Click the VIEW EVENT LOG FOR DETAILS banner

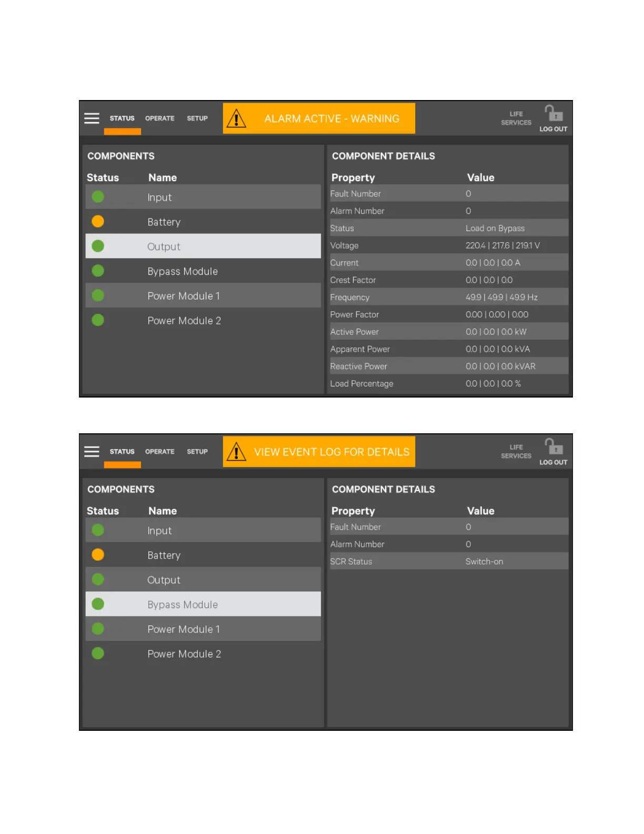(331, 452)
